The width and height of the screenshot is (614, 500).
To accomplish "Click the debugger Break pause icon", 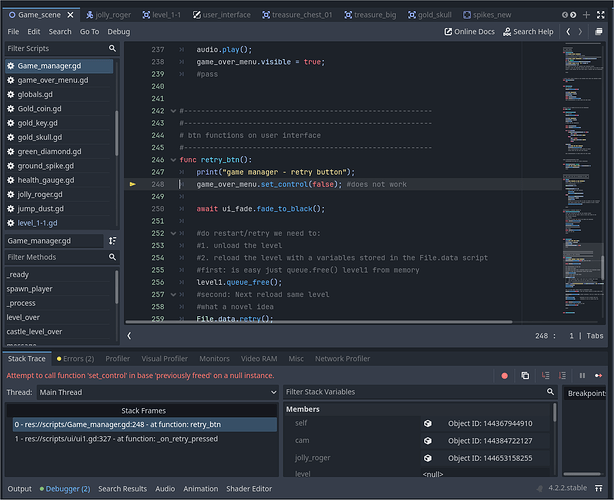I will tap(582, 376).
